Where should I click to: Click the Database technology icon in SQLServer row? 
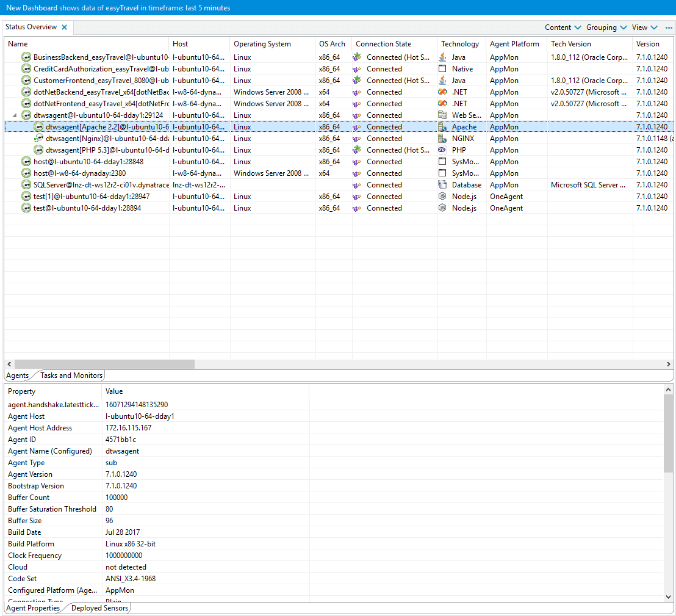[442, 184]
